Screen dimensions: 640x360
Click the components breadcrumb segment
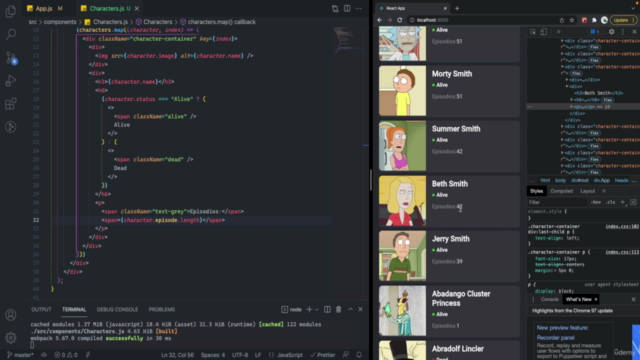pyautogui.click(x=60, y=22)
